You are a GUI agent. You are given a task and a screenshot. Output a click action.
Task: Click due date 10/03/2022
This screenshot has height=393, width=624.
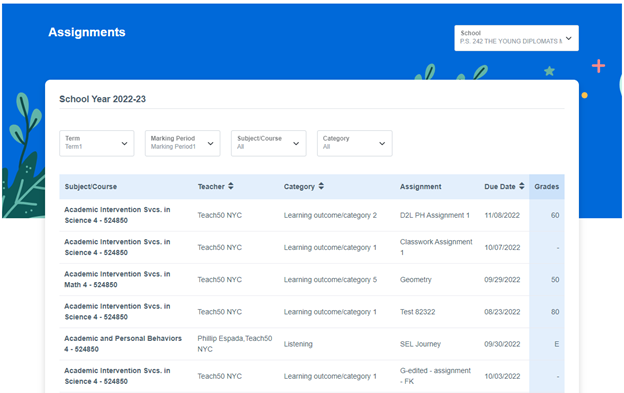click(x=502, y=376)
